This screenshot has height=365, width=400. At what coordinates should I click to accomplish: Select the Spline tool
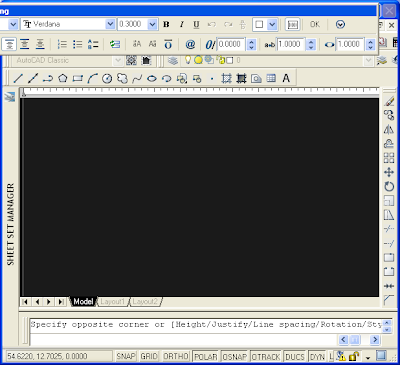137,79
